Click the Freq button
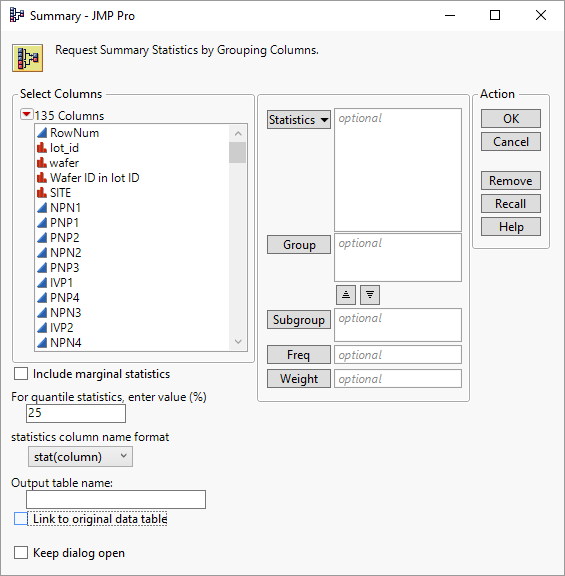This screenshot has width=565, height=576. pyautogui.click(x=299, y=355)
